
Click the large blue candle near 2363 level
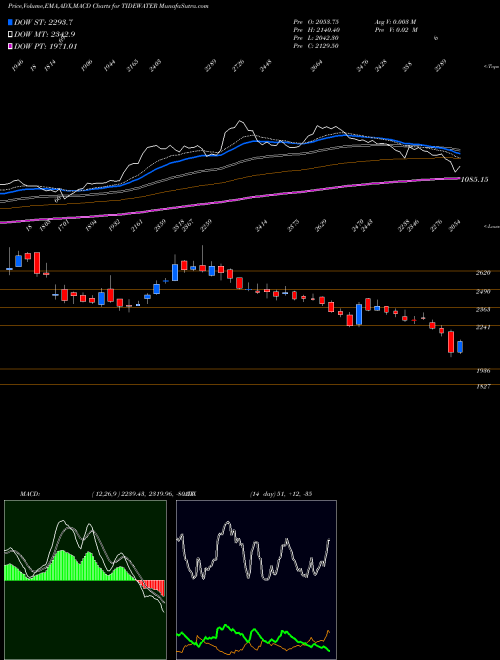359,314
